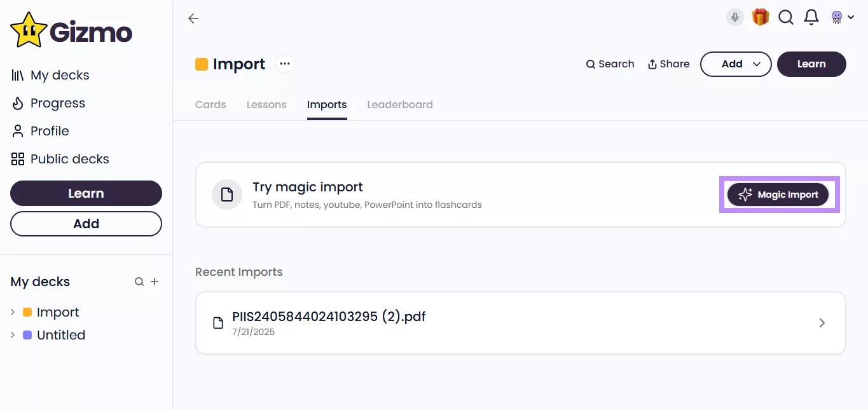The image size is (868, 410).
Task: Open the search icon next to My decks
Action: 139,282
